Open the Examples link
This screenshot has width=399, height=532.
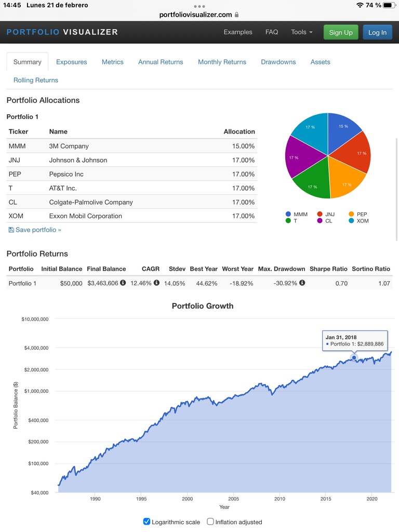[238, 32]
